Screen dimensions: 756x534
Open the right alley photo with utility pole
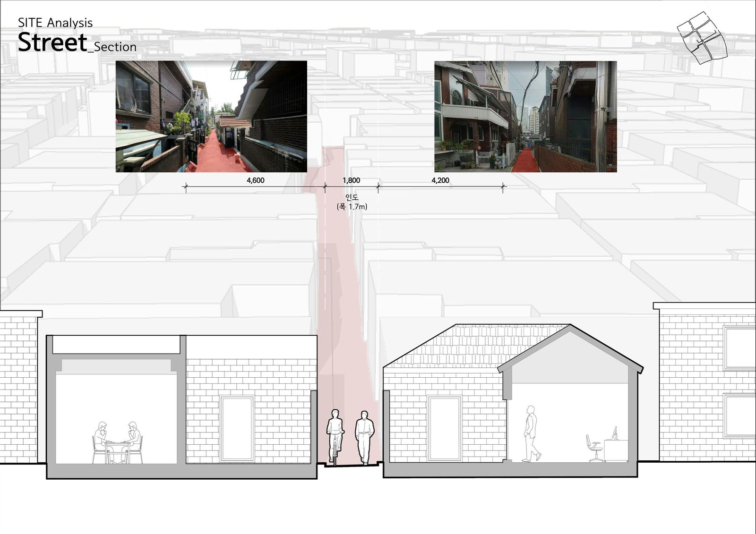(x=525, y=116)
